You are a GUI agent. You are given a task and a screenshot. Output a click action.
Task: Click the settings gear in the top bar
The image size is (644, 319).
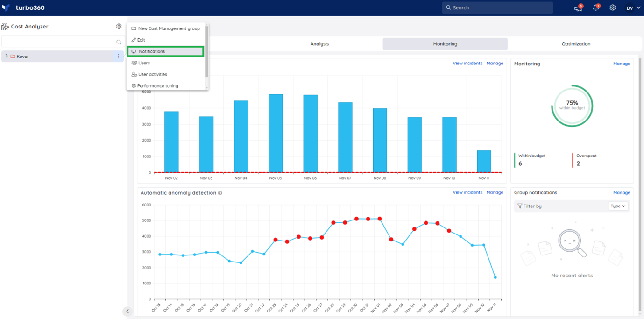coord(612,7)
